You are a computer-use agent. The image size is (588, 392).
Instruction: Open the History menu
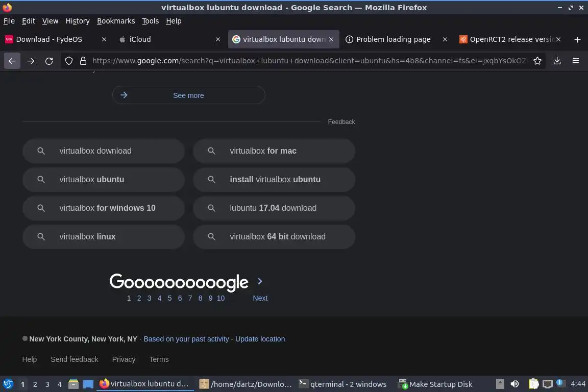pos(78,21)
